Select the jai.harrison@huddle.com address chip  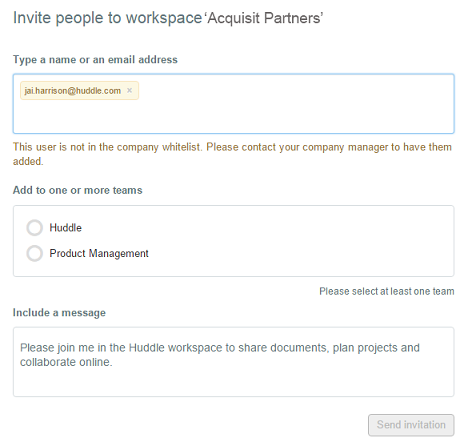click(73, 91)
